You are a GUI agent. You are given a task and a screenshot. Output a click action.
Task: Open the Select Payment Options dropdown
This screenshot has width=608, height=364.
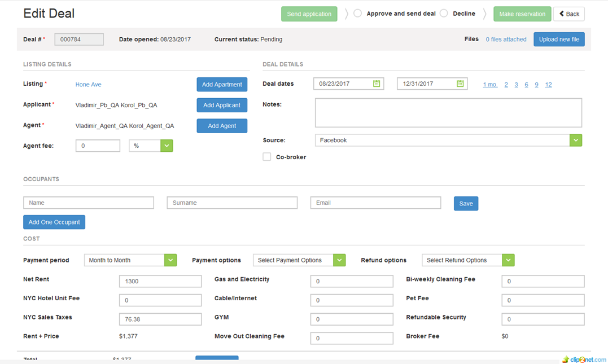pos(339,260)
